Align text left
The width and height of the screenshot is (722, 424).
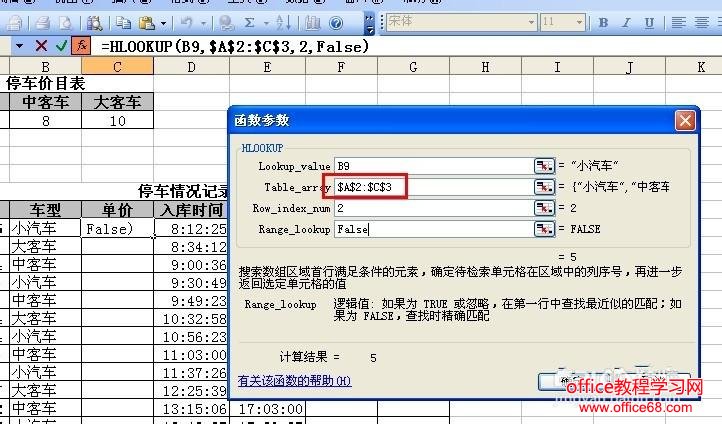[x=678, y=22]
